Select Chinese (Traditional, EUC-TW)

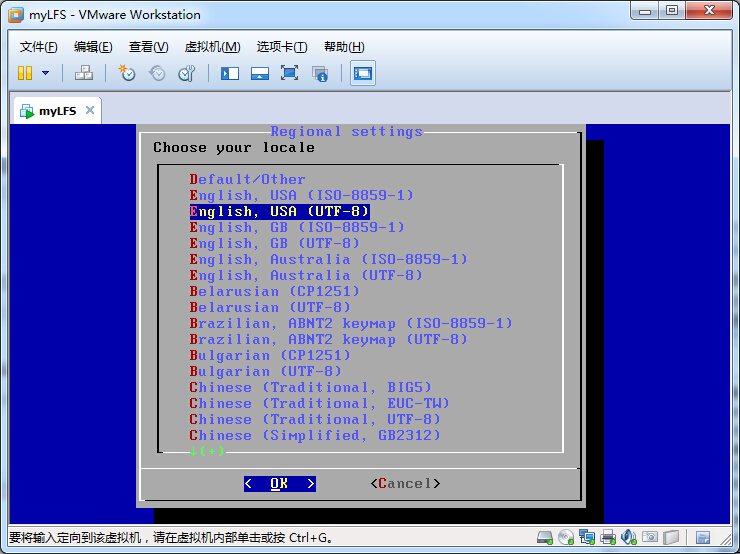point(320,404)
